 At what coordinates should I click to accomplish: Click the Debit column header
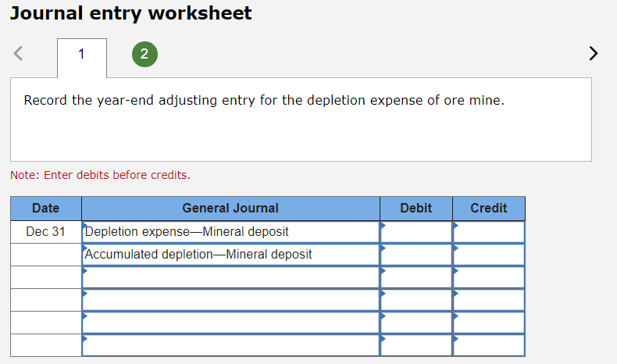(x=416, y=209)
